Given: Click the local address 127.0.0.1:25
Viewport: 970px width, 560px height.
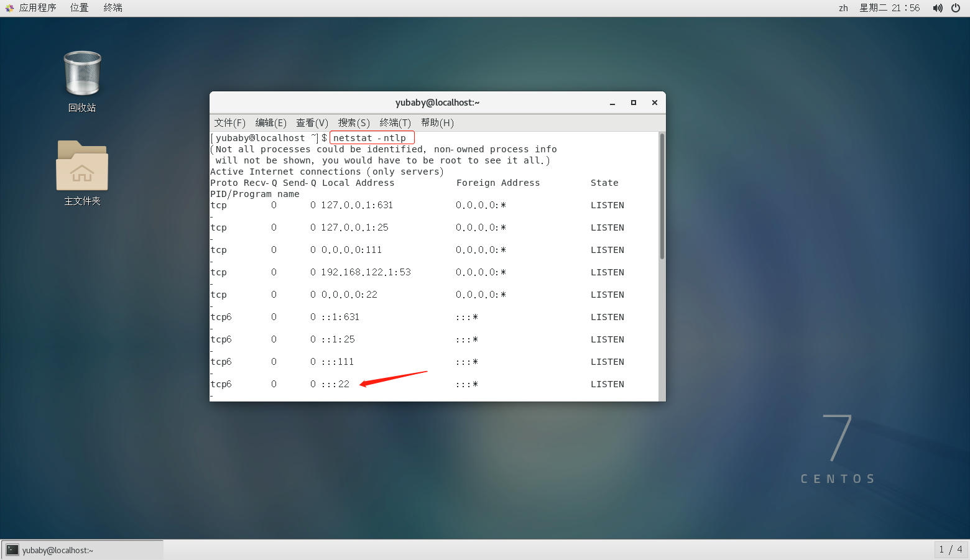Looking at the screenshot, I should 354,227.
